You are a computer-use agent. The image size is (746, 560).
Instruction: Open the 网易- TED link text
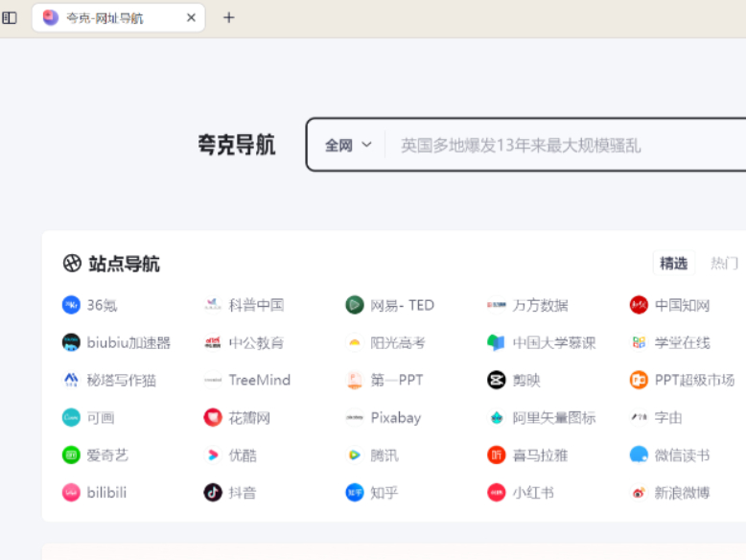[x=403, y=305]
